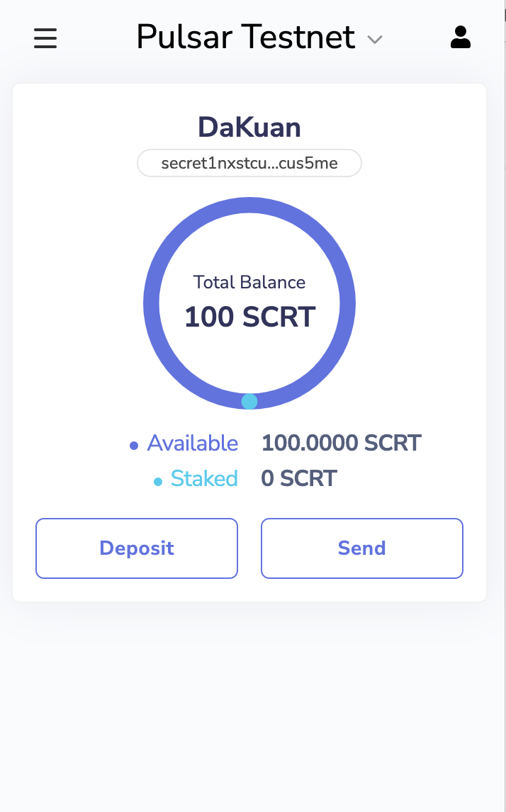Open the hamburger navigation menu

(45, 38)
